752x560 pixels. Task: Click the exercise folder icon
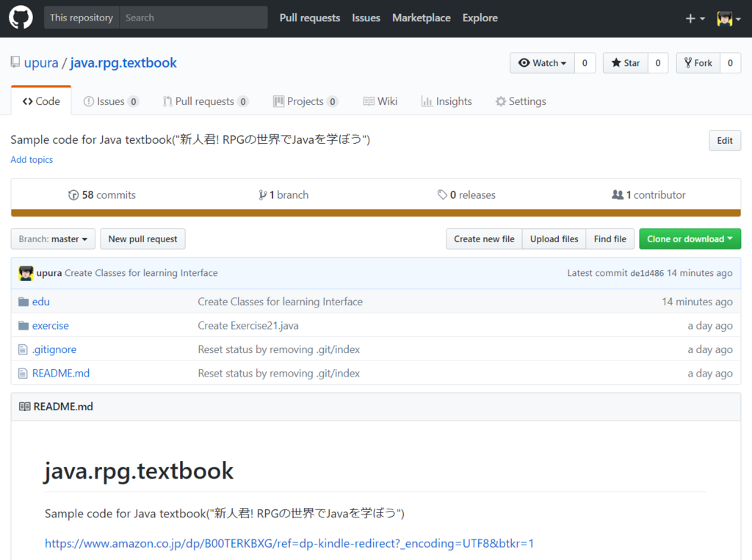23,326
